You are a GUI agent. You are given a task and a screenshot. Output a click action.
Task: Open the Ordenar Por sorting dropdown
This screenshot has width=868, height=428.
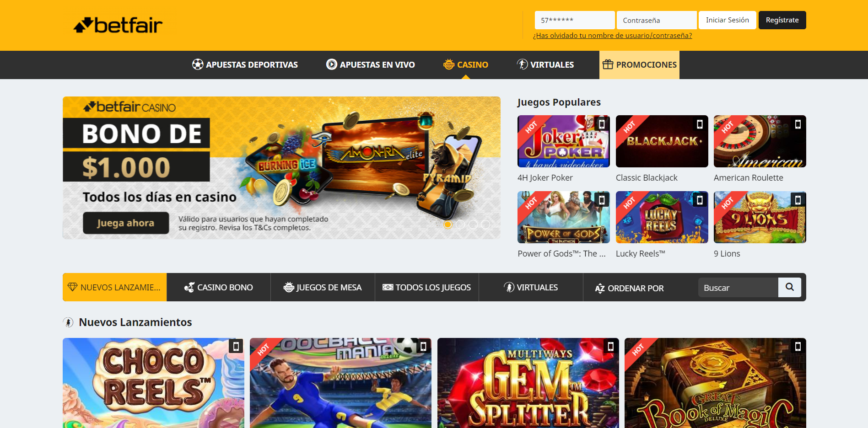click(629, 288)
